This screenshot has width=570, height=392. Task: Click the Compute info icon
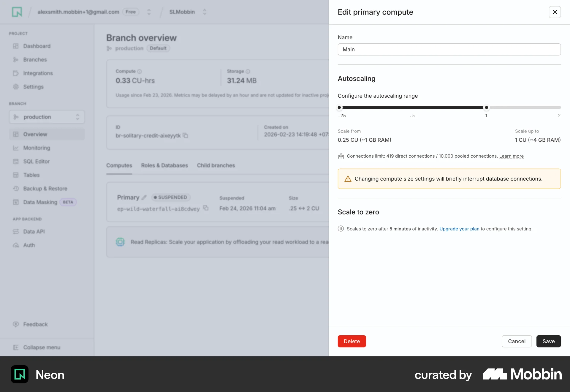tap(140, 72)
